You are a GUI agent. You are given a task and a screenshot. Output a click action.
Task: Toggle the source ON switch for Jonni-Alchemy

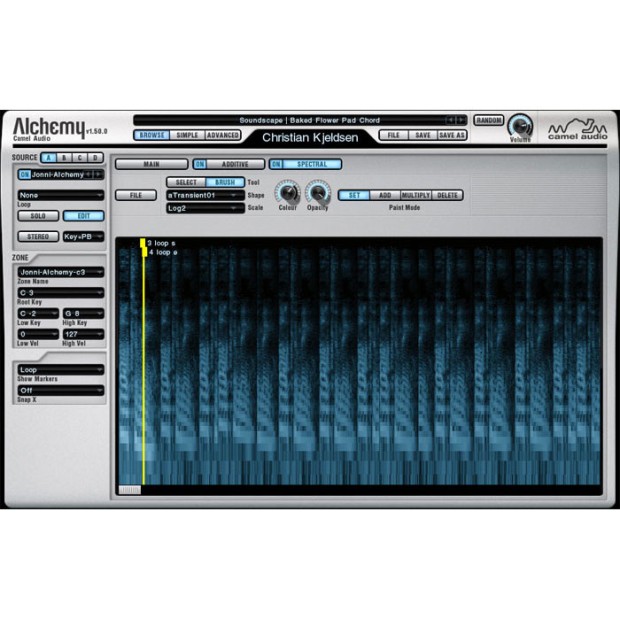(25, 174)
